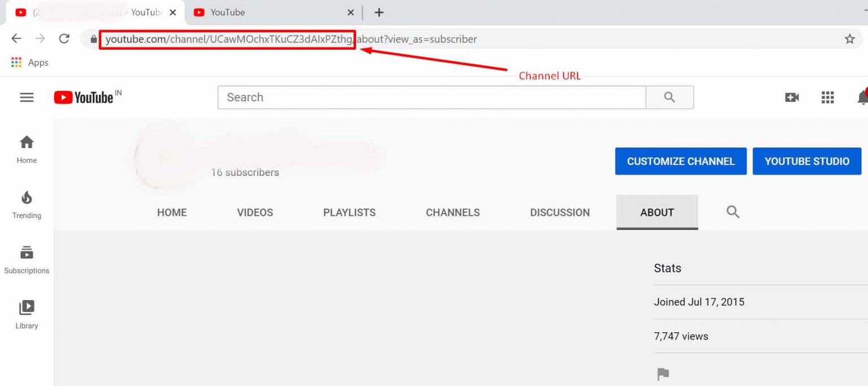Screen dimensions: 868x386
Task: Select the channel HOME tab
Action: (x=172, y=212)
